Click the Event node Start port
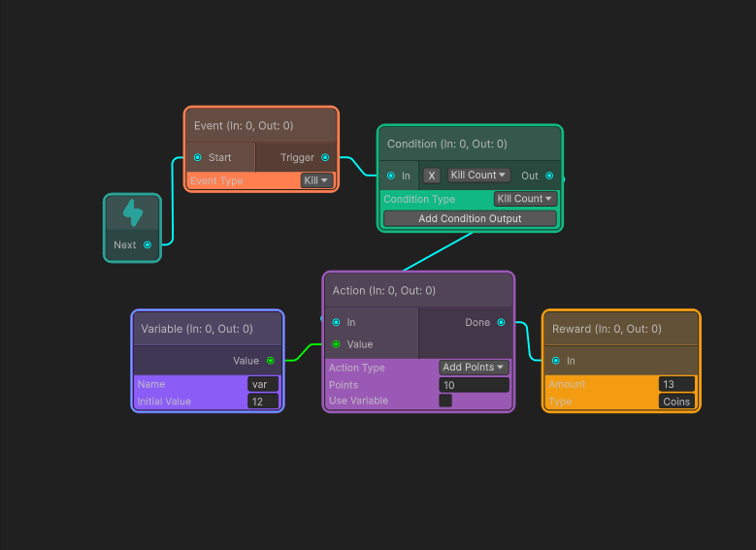This screenshot has width=756, height=550. (x=198, y=157)
